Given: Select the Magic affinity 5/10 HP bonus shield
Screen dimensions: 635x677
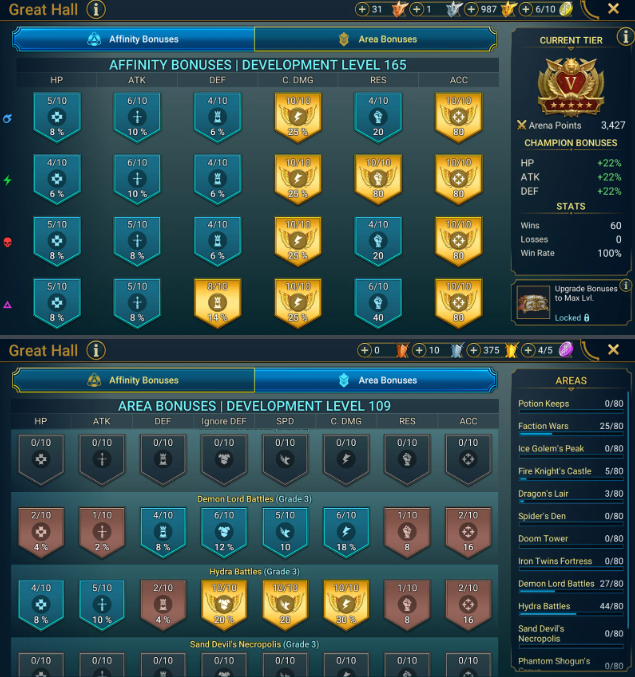Looking at the screenshot, I should [57, 117].
